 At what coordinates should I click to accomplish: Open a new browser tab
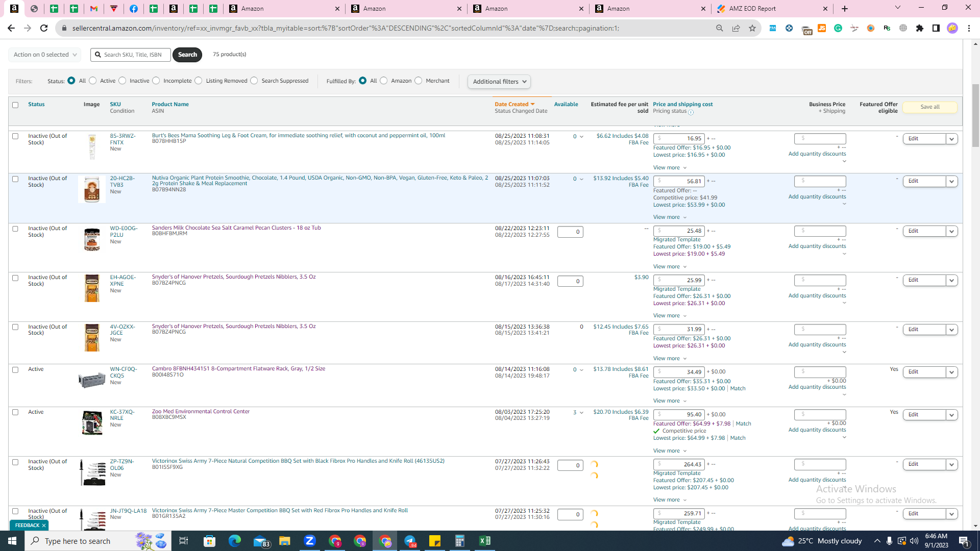tap(845, 9)
